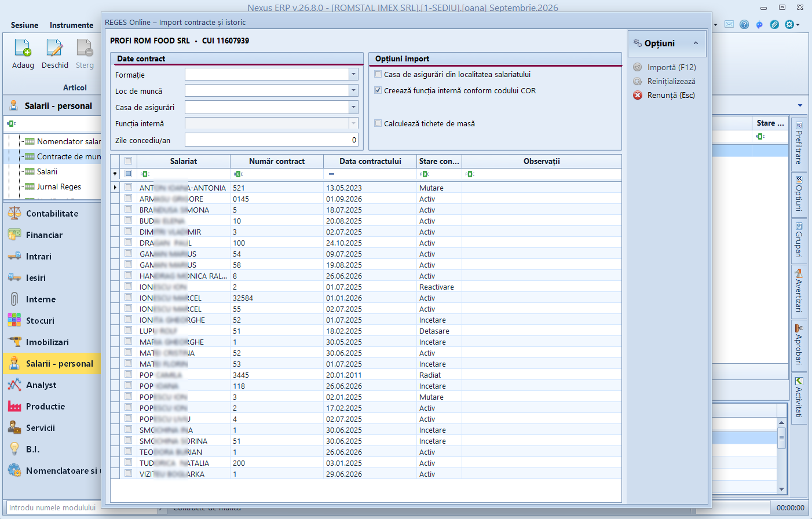Click the Adaug new document icon

[23, 47]
